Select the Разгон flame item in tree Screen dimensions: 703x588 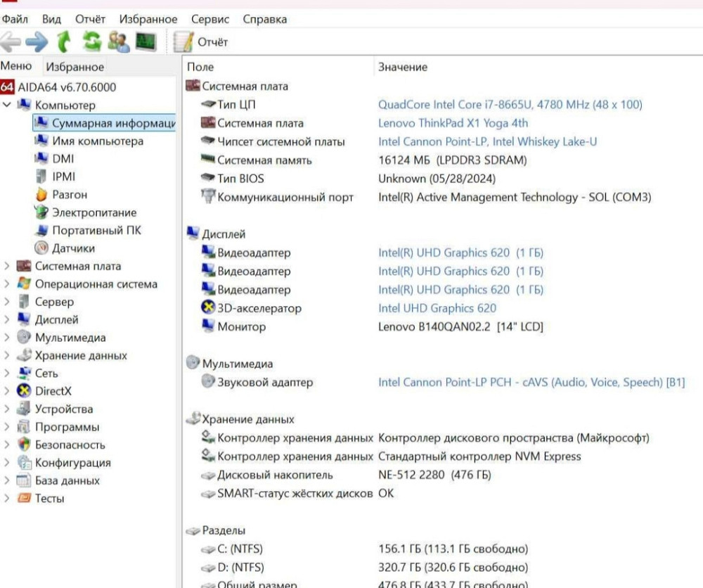pos(70,195)
